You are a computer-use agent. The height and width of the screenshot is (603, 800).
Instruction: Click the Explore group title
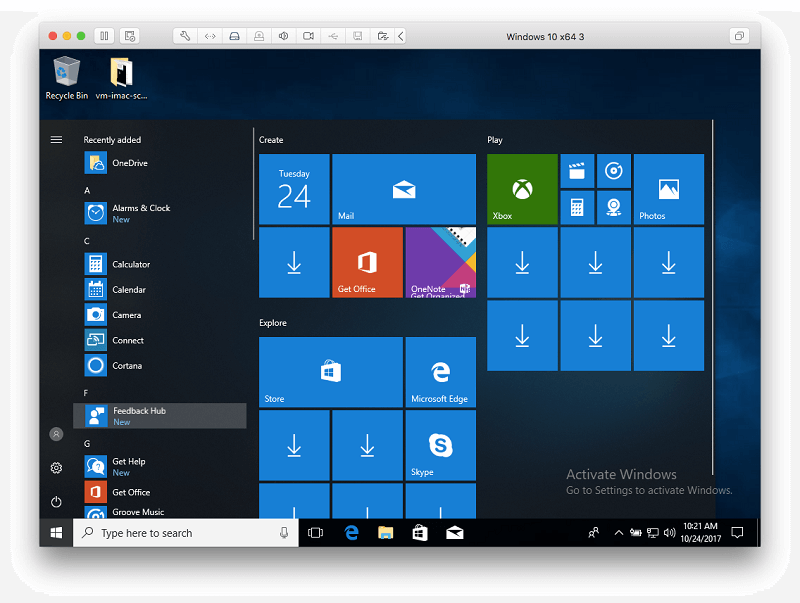point(273,323)
